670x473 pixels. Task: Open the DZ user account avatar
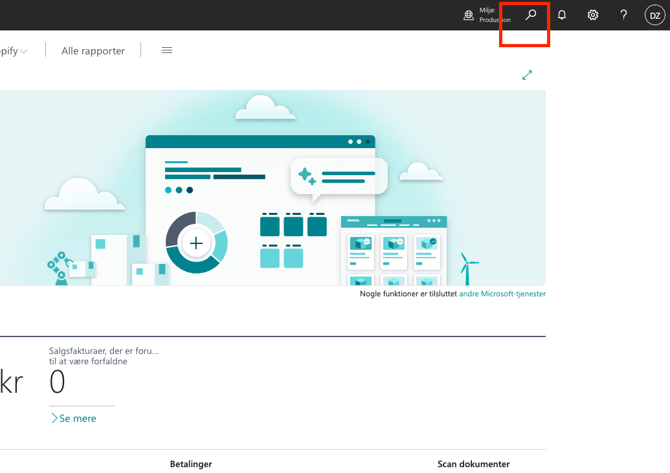point(654,15)
